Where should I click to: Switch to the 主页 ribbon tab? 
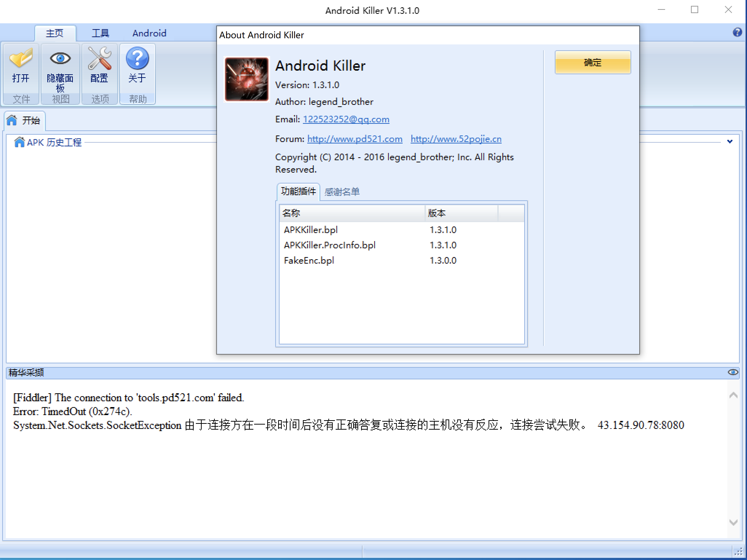pos(55,33)
